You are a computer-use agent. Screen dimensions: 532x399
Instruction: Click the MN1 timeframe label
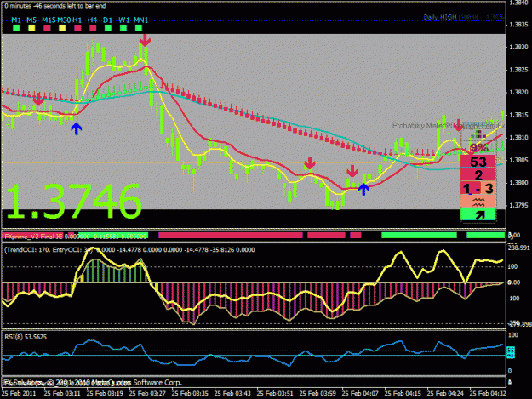click(140, 20)
